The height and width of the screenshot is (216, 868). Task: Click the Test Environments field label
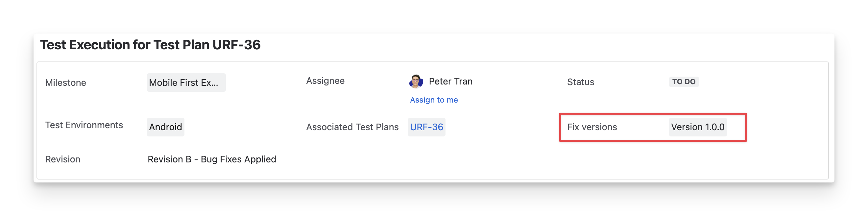tap(84, 125)
